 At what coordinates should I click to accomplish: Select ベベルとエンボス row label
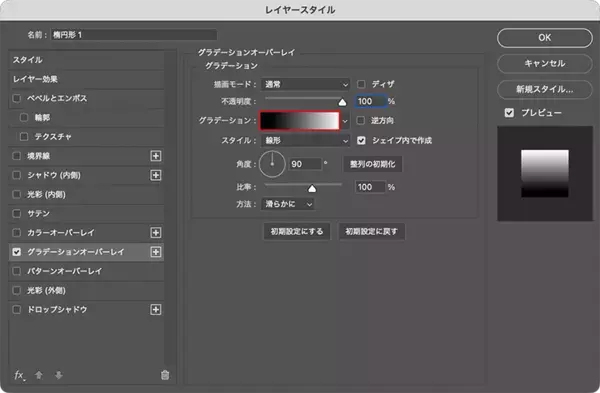pos(57,98)
